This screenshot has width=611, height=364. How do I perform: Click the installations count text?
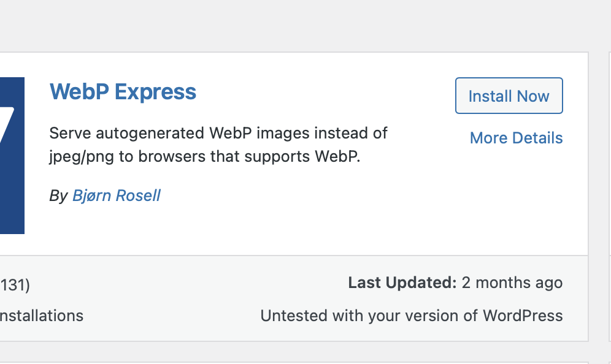41,316
